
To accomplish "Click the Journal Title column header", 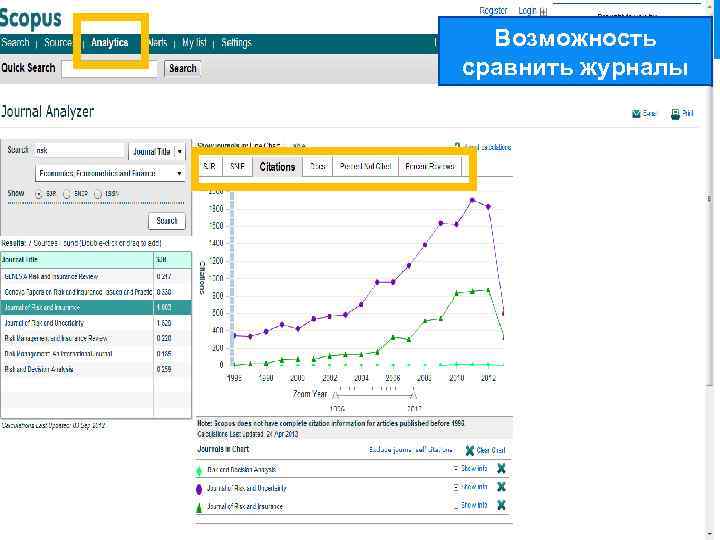I will 77,259.
